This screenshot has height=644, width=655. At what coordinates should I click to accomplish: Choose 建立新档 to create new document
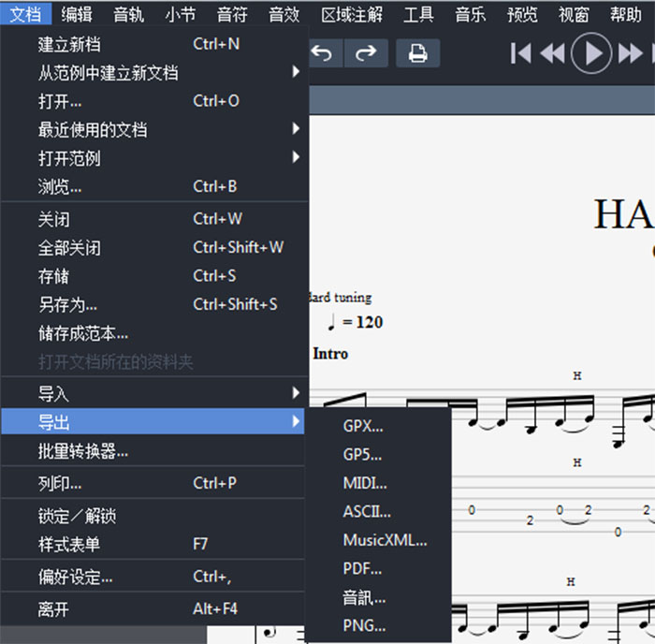click(x=69, y=44)
